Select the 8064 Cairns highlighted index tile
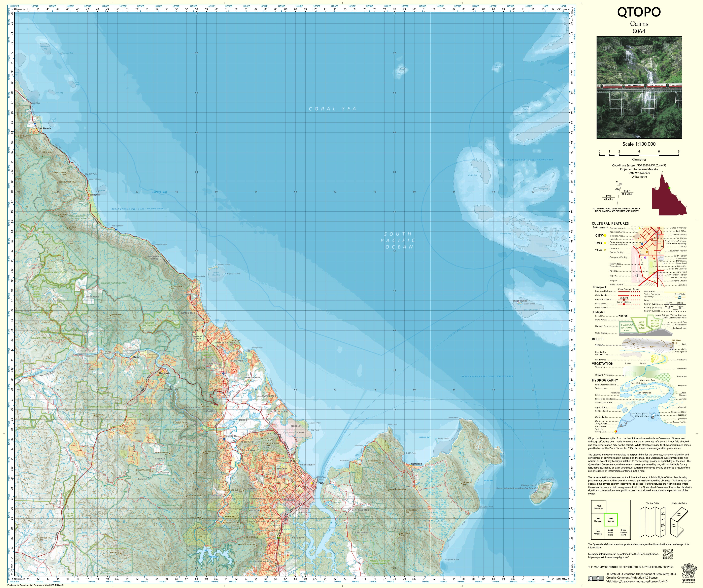Image resolution: width=703 pixels, height=588 pixels. click(611, 519)
